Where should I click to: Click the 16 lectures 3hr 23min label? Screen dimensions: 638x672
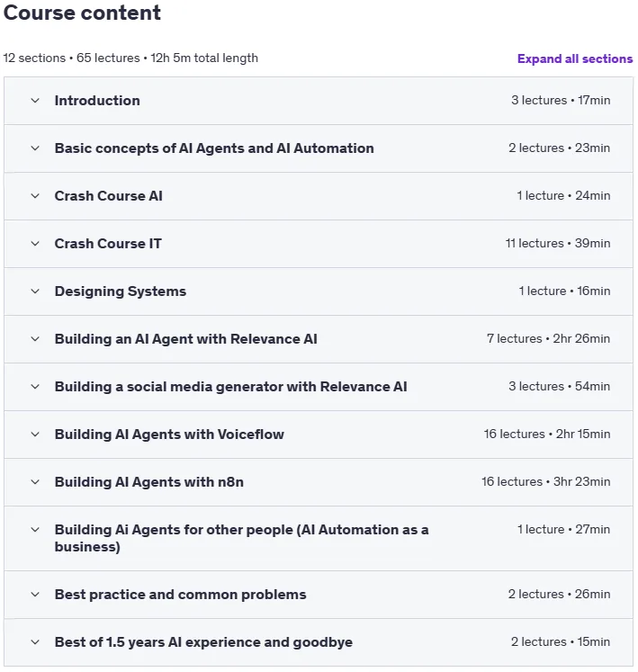tap(546, 481)
